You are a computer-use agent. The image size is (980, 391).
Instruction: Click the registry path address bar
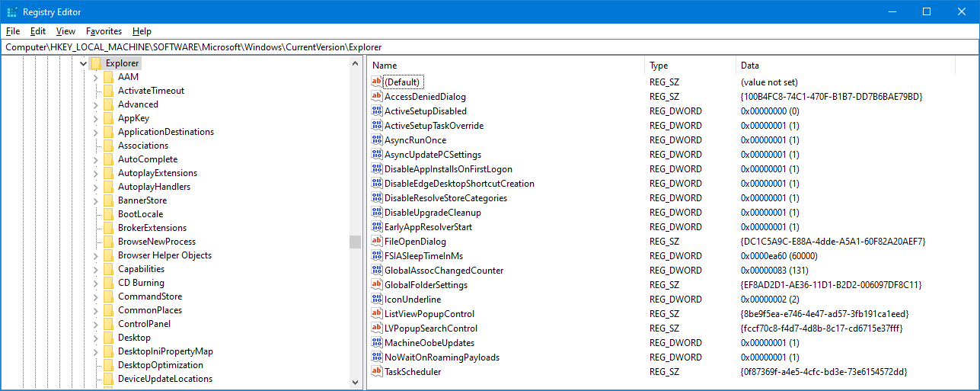[x=490, y=47]
